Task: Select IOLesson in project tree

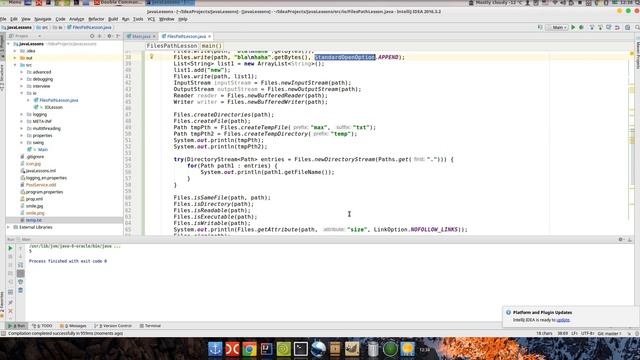Action: point(53,107)
